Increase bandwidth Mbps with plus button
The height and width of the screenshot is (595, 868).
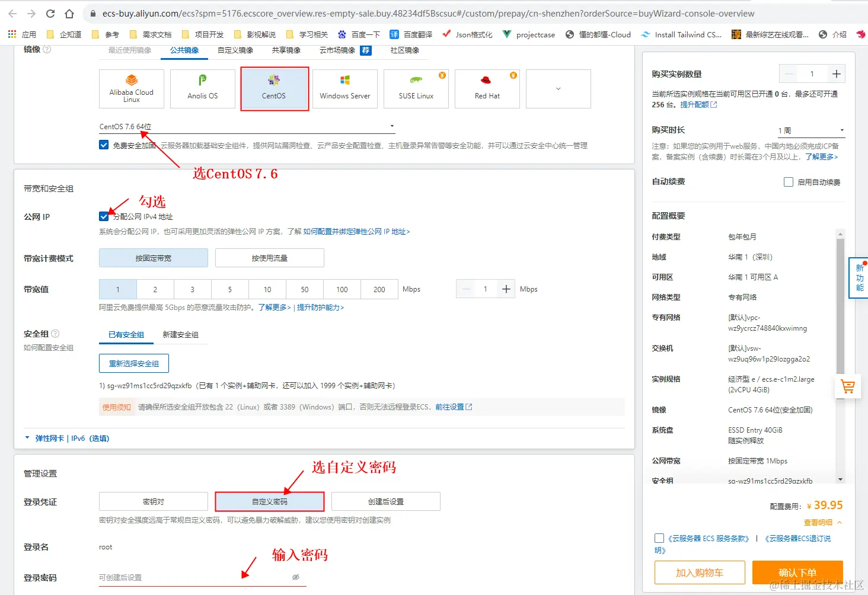pyautogui.click(x=506, y=289)
